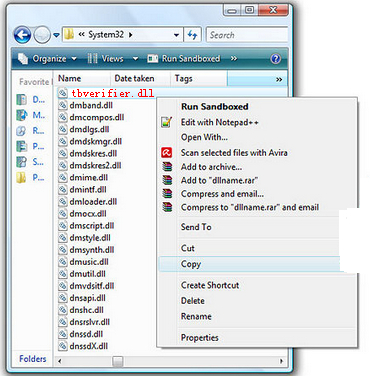Select the dmloader.dll file
The image size is (370, 376).
[x=88, y=201]
